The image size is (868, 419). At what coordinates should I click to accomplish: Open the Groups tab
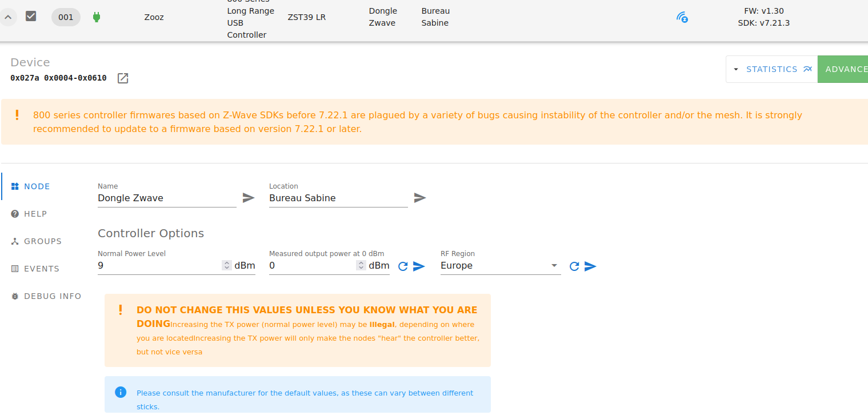[x=42, y=241]
